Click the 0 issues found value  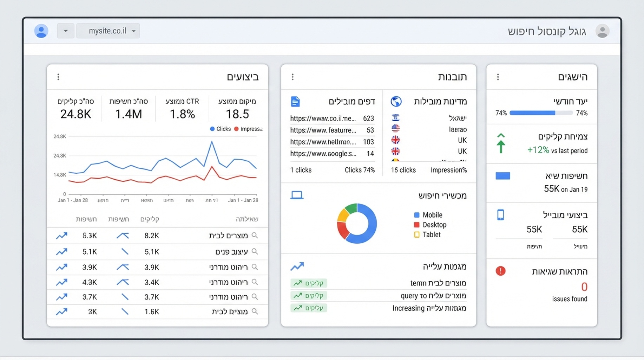(x=584, y=287)
